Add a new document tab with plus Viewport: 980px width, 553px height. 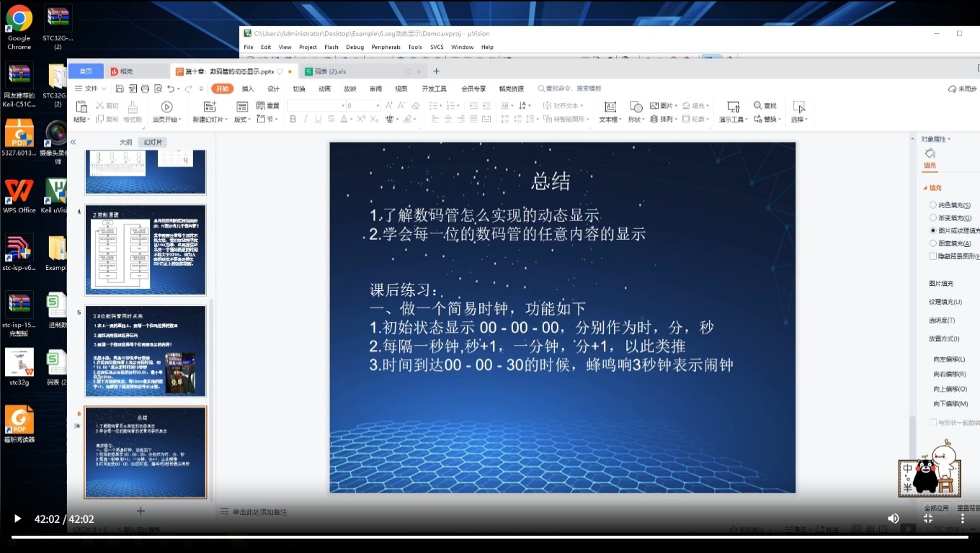[436, 71]
